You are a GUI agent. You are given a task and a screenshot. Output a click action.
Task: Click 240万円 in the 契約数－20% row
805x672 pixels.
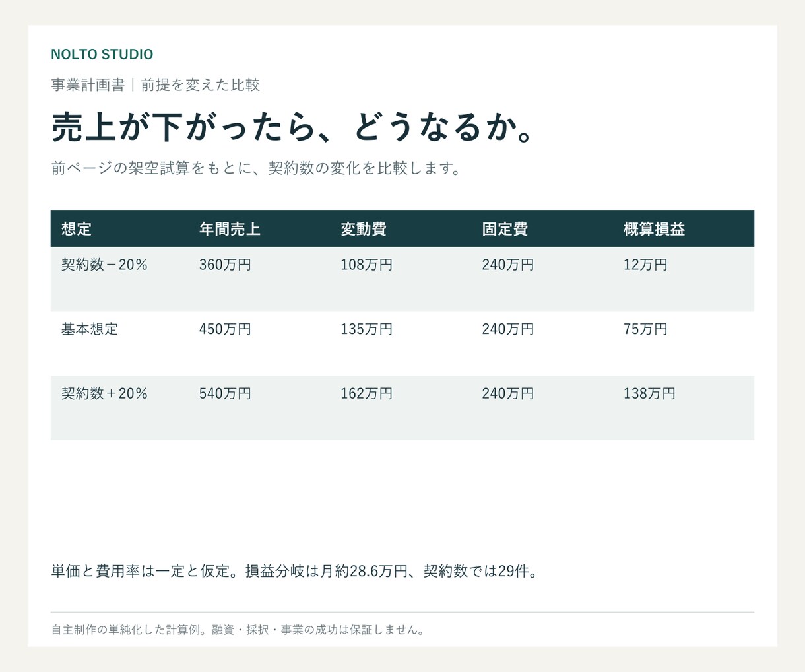pyautogui.click(x=507, y=265)
